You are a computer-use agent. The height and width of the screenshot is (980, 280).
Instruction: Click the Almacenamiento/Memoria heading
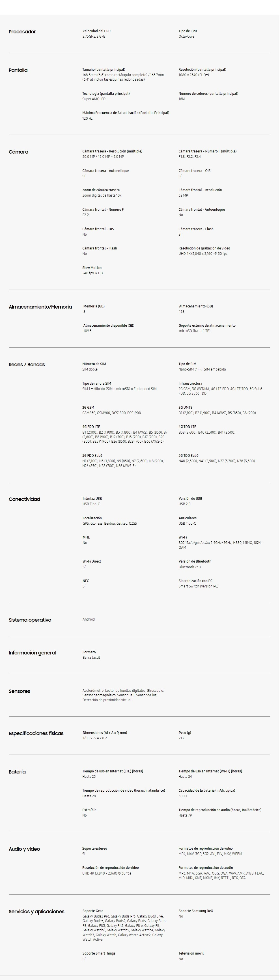tap(40, 307)
